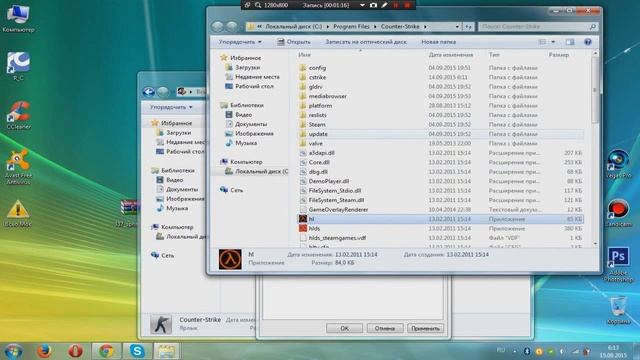Click the Открыть toolbar button

[x=293, y=42]
